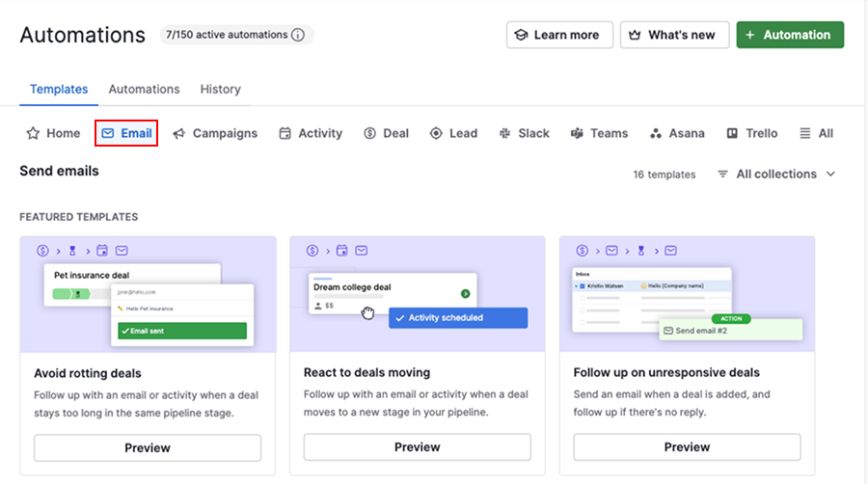The width and height of the screenshot is (868, 485).
Task: Select the Email category tab
Action: coord(126,133)
